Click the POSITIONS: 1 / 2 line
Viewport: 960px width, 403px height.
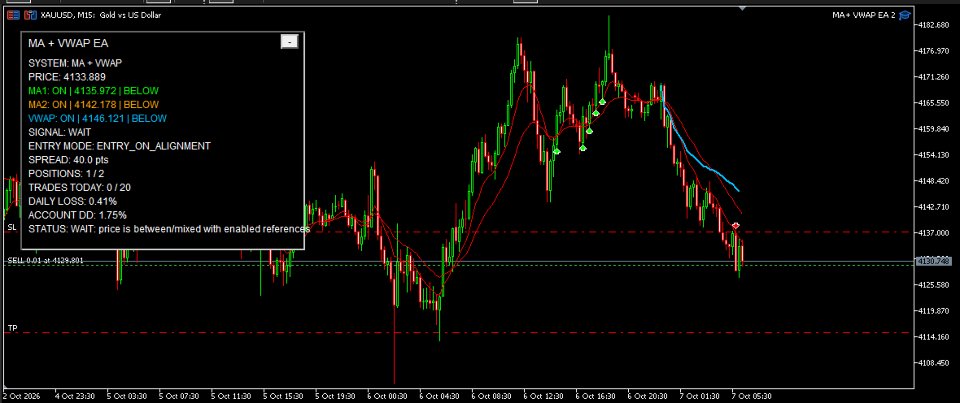pos(66,173)
